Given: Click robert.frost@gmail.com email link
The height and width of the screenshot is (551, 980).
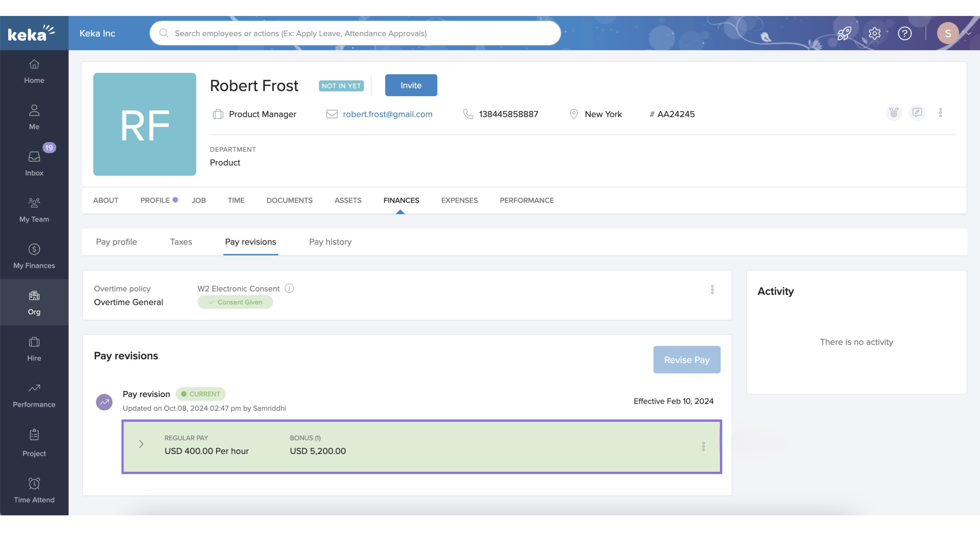Looking at the screenshot, I should pos(387,114).
